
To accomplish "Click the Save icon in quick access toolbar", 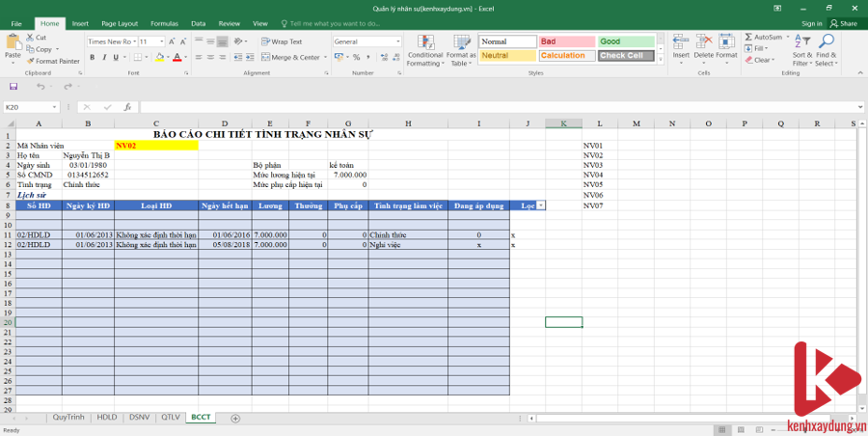I will click(14, 87).
